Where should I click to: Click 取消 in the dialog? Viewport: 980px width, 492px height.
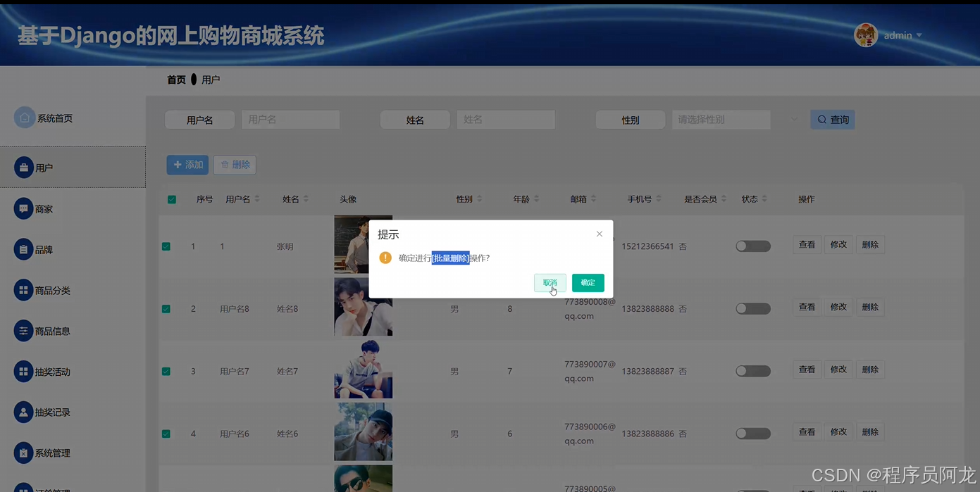[x=550, y=283]
